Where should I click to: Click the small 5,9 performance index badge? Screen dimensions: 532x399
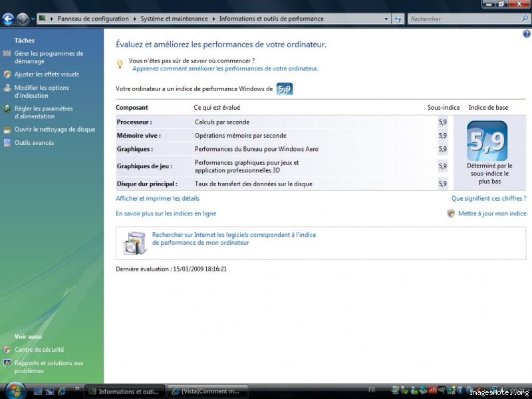click(x=285, y=89)
